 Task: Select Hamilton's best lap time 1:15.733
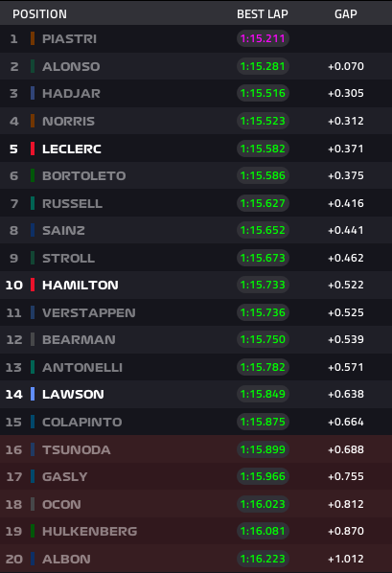[x=263, y=285]
